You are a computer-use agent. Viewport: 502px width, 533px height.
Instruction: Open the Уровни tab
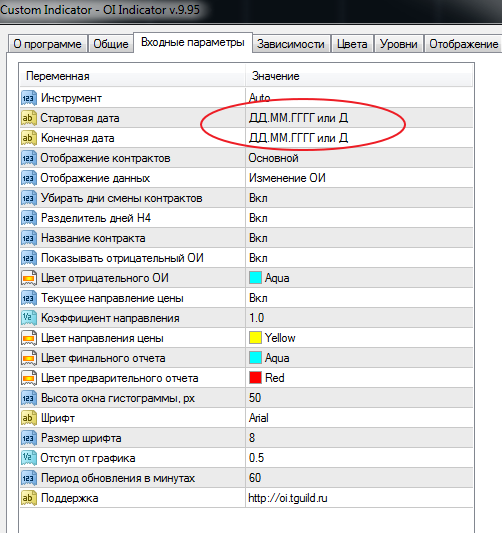[399, 44]
